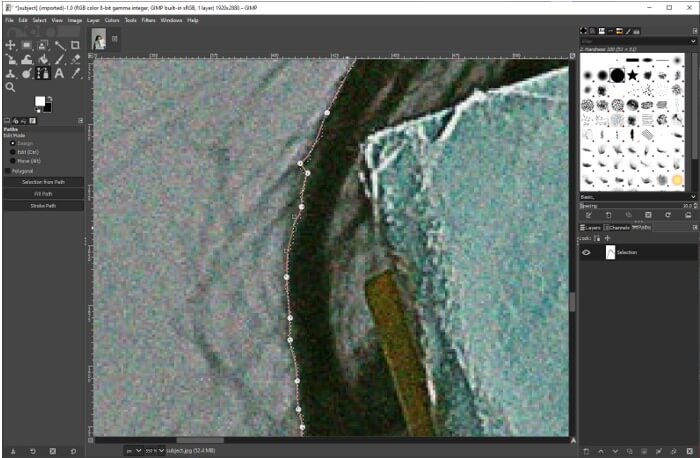Open tool options configuration menu
Screen dimensions: 700x458
tap(80, 121)
